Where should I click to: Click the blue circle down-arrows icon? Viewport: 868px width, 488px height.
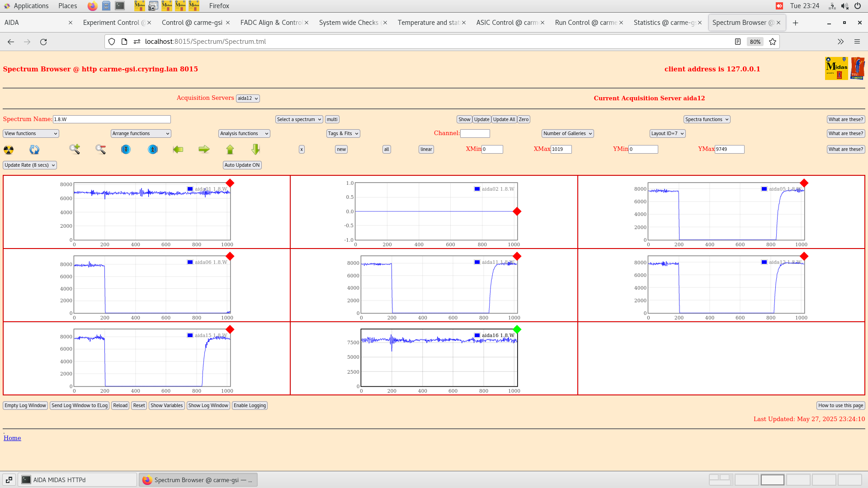(126, 149)
